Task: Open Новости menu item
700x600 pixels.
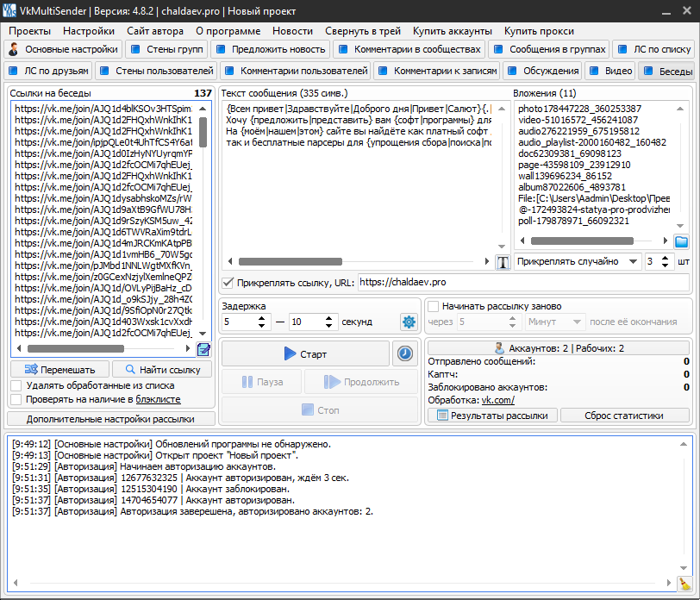Action: click(292, 31)
